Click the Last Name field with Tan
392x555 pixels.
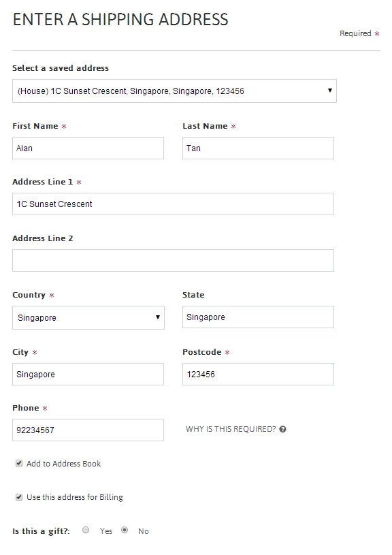pyautogui.click(x=258, y=148)
